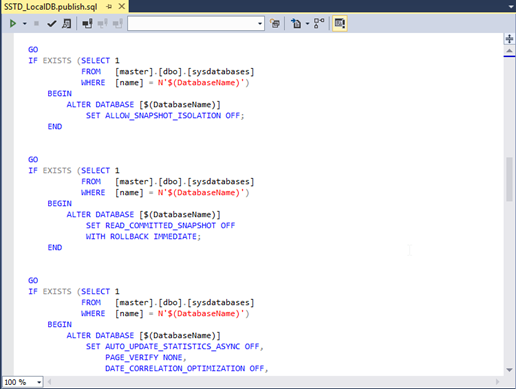Click 'DATE_CORRELATION_OPTIMIZATION OFF,' line

tap(187, 369)
